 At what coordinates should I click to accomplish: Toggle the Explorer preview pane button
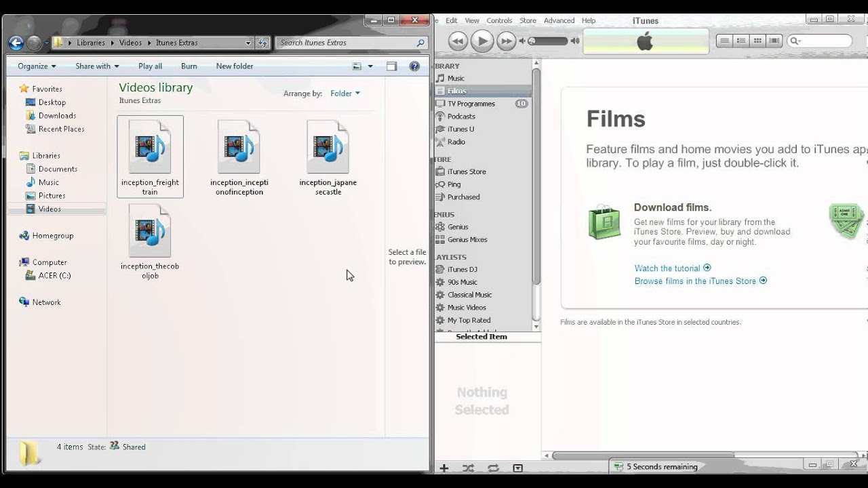coord(391,66)
